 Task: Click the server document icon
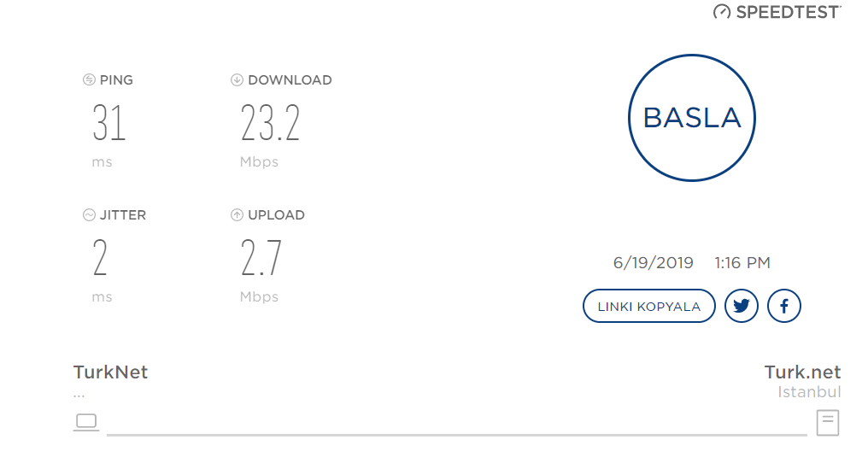coord(828,423)
